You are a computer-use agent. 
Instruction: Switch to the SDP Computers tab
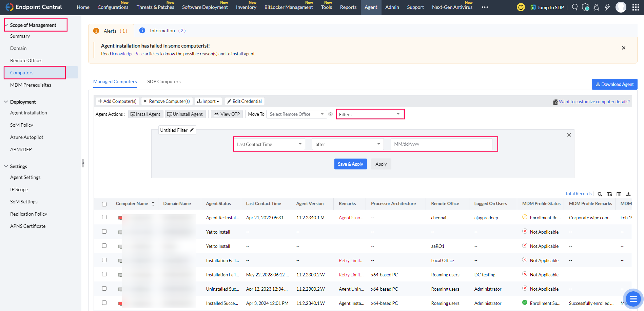(164, 81)
